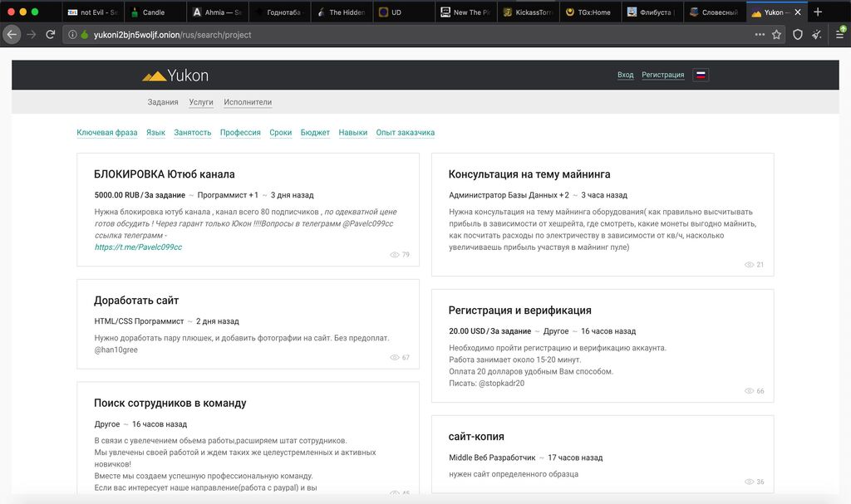Click the Регистрация link
The height and width of the screenshot is (504, 851).
click(x=662, y=75)
